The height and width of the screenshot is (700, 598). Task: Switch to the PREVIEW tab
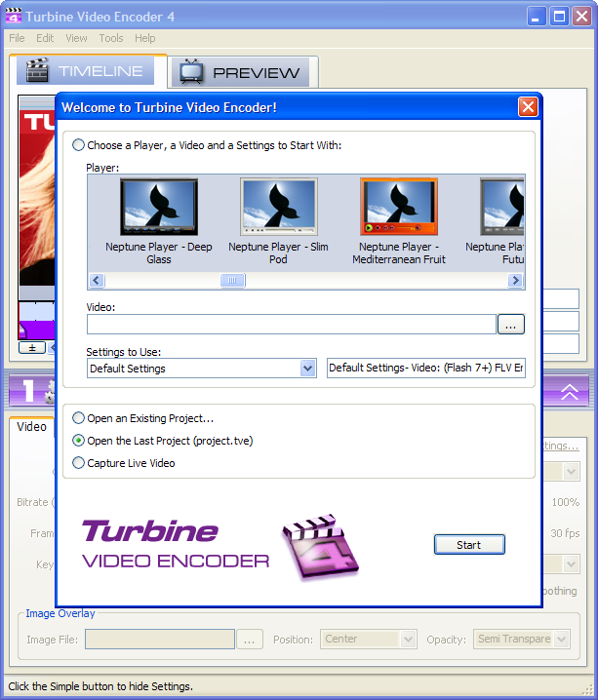(241, 72)
